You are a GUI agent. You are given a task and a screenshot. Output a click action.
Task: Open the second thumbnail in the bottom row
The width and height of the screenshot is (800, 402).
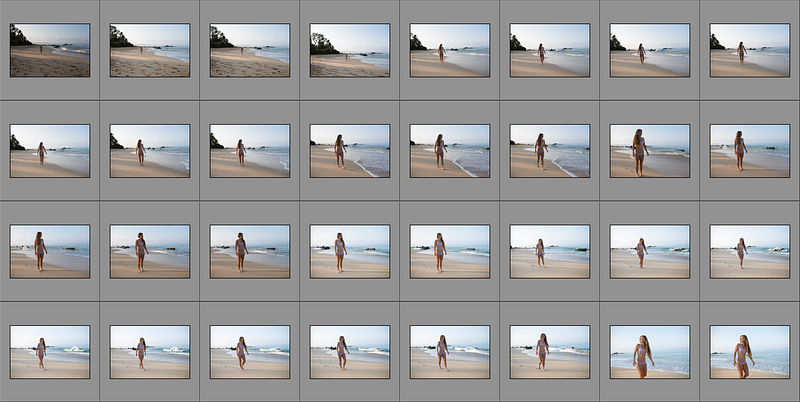(150, 352)
